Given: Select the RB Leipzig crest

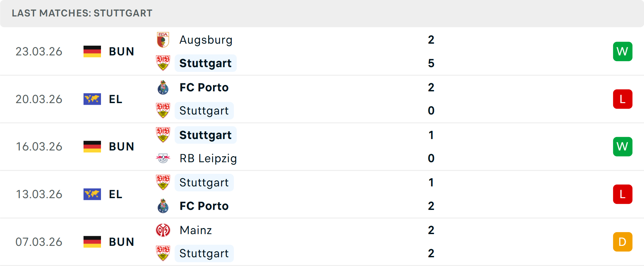Looking at the screenshot, I should (x=163, y=158).
